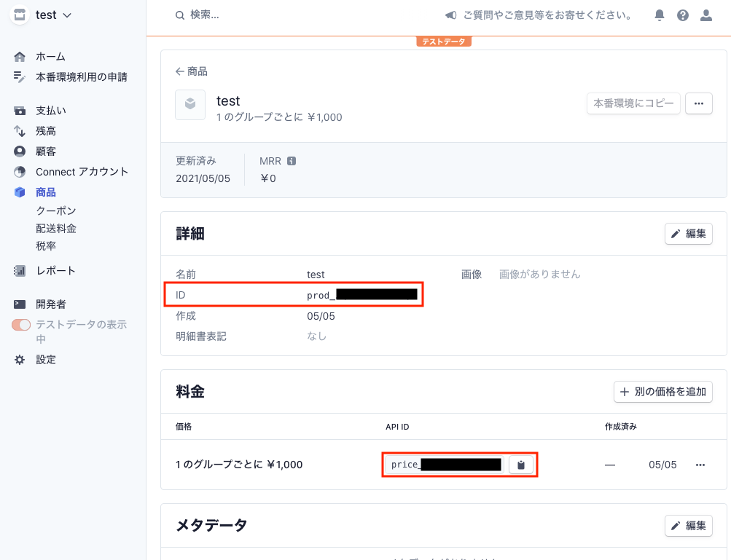
Task: Open the レポート (Reports) section
Action: (x=49, y=270)
